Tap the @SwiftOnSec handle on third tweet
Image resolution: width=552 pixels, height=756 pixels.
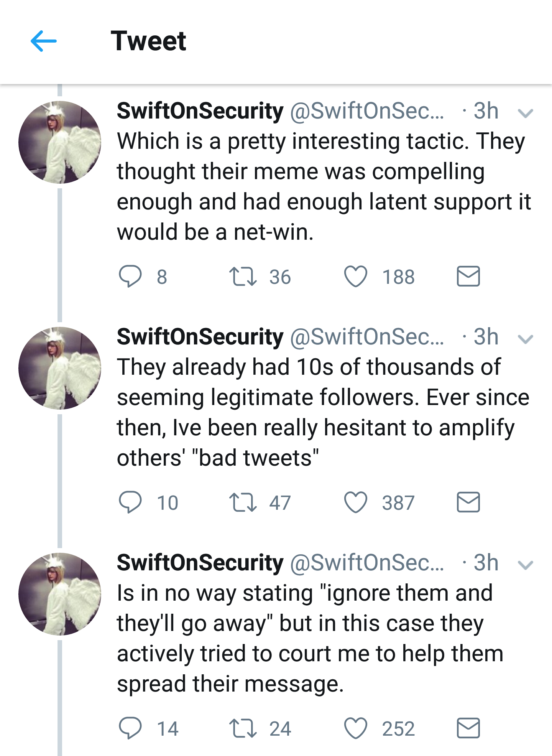(x=366, y=563)
